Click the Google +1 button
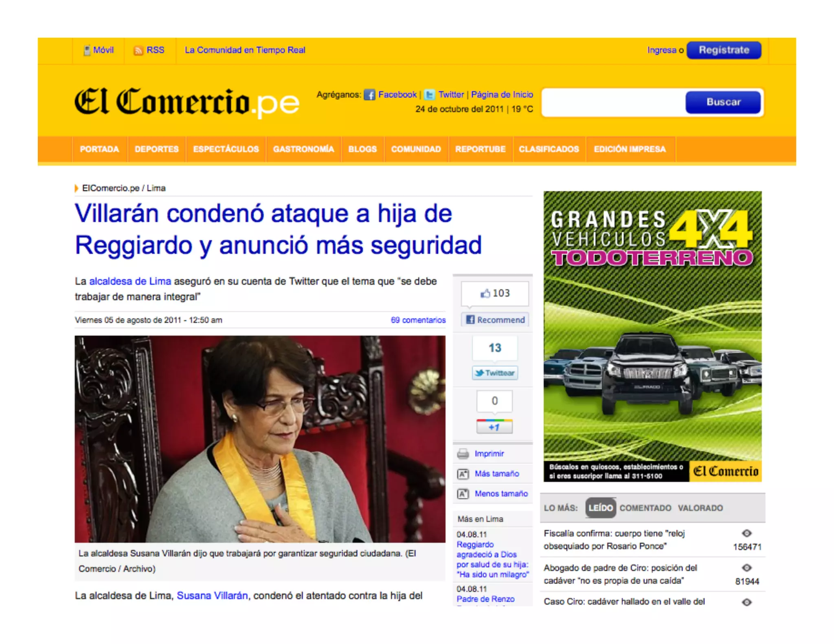 pyautogui.click(x=494, y=427)
